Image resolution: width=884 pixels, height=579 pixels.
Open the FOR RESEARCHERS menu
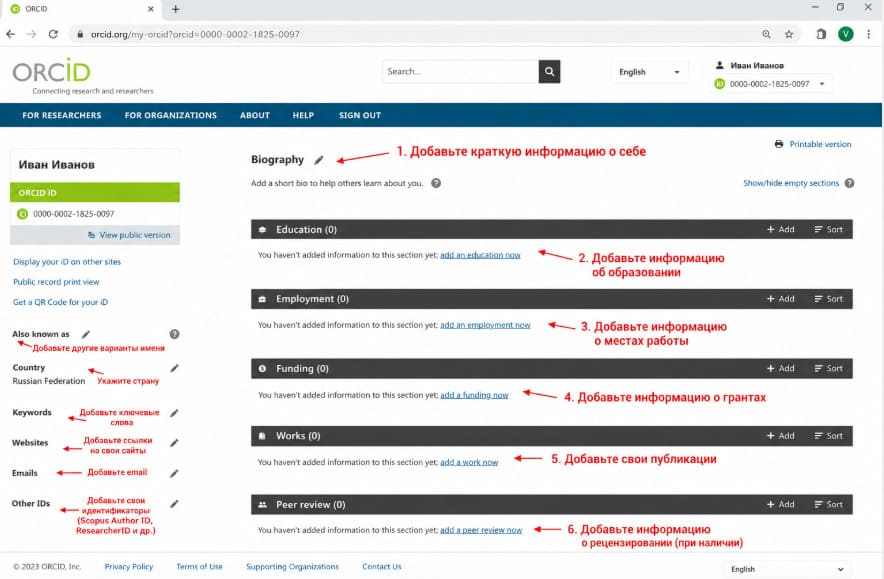(62, 116)
